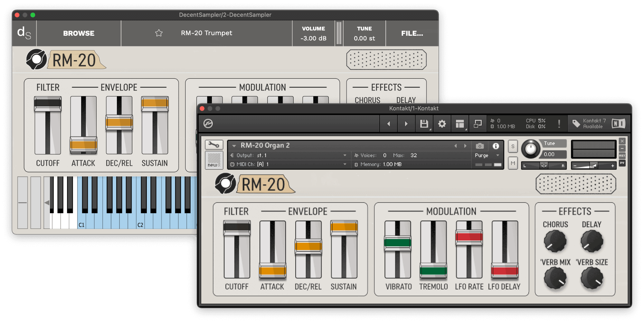Open the Purge dropdown menu

pos(498,155)
